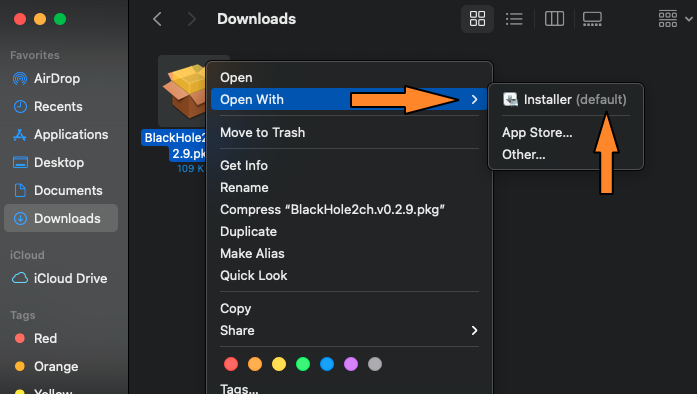Click the BlackHole file name label
Screen dimensions: 697x394
pos(175,145)
